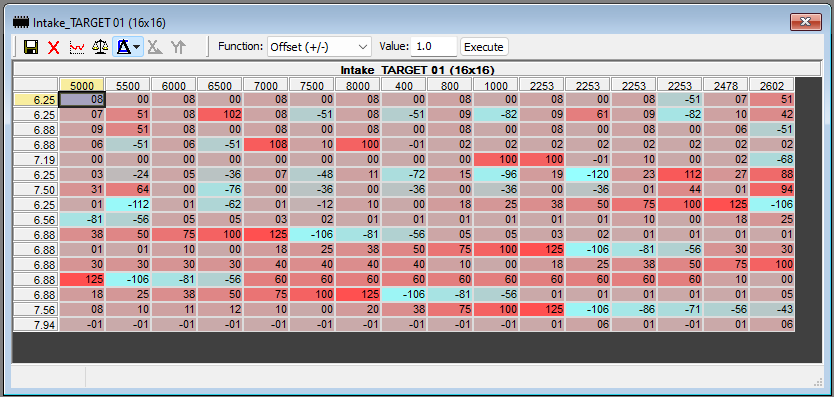Select the 06 cell in row 7.94 under column 2602
This screenshot has width=834, height=397.
(x=772, y=324)
